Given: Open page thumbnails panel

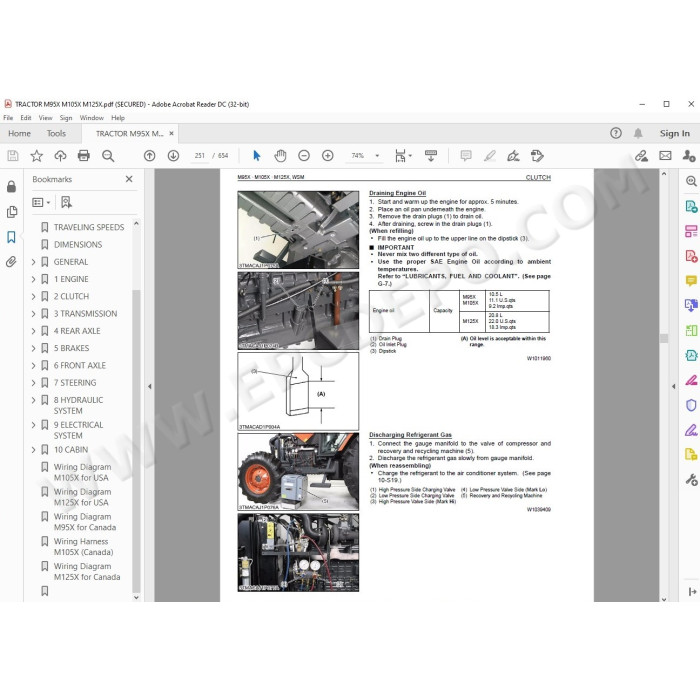Looking at the screenshot, I should [12, 212].
